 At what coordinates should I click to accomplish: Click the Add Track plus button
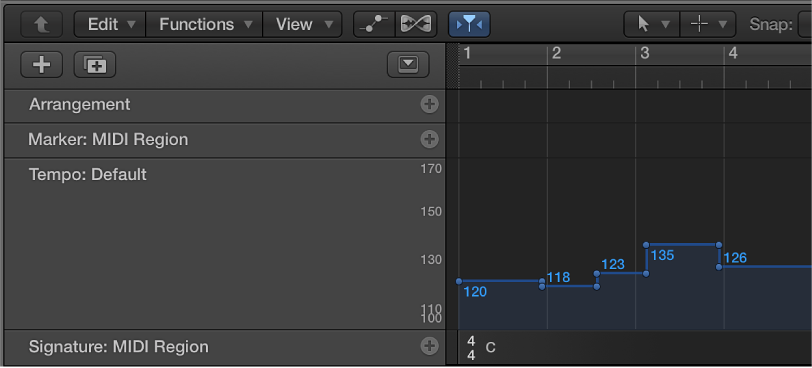pyautogui.click(x=41, y=65)
